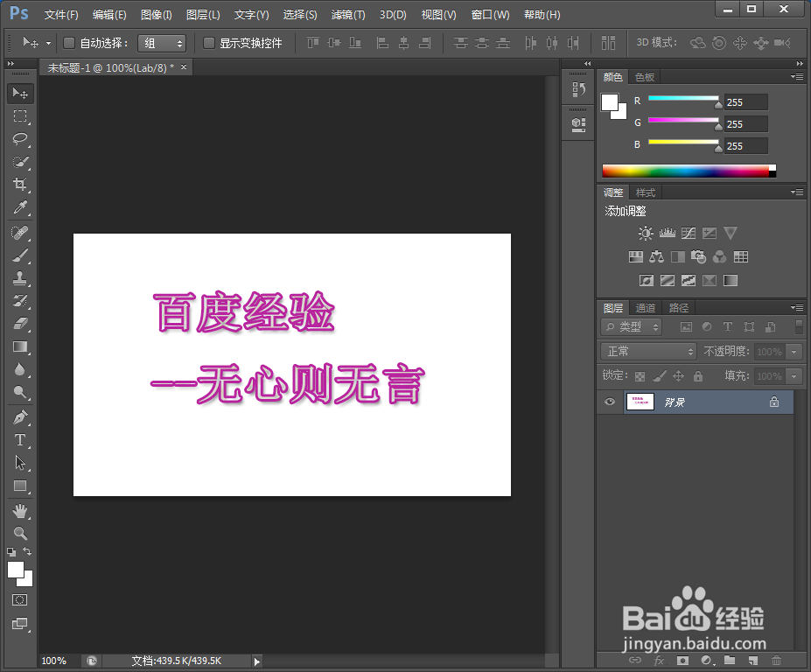The width and height of the screenshot is (811, 672).
Task: Select the Move tool
Action: click(20, 93)
